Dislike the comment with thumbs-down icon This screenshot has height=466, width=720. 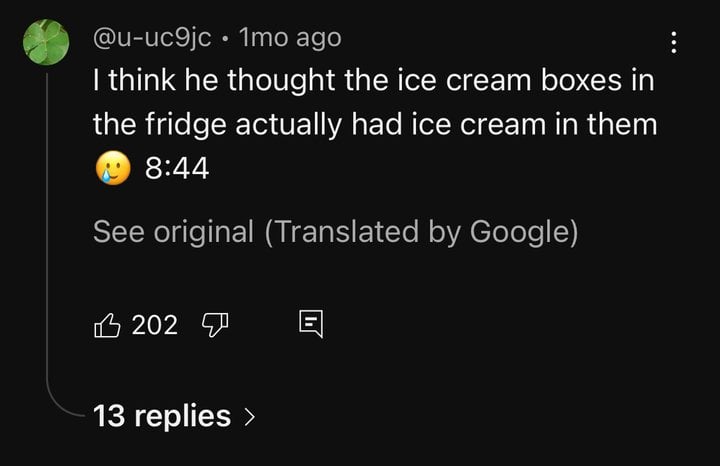click(216, 324)
